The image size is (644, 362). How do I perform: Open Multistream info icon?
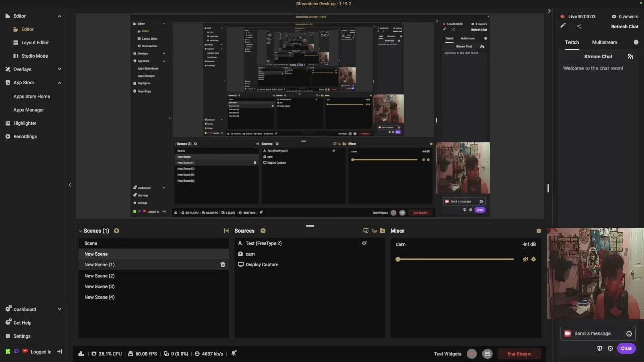click(636, 42)
